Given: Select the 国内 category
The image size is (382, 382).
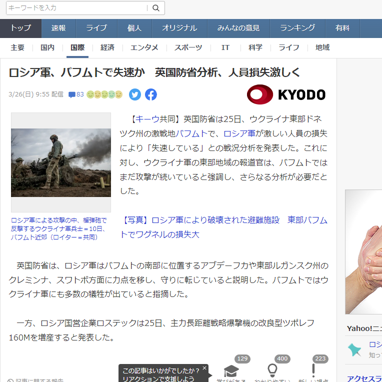Looking at the screenshot, I should 47,48.
